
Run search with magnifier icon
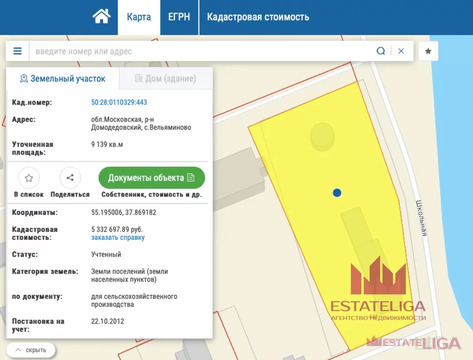(x=381, y=51)
